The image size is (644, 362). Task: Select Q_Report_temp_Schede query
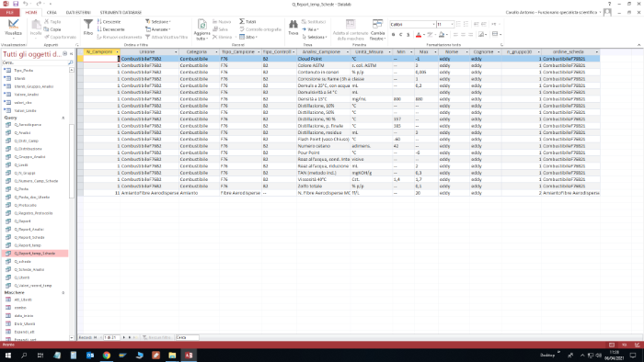click(35, 254)
